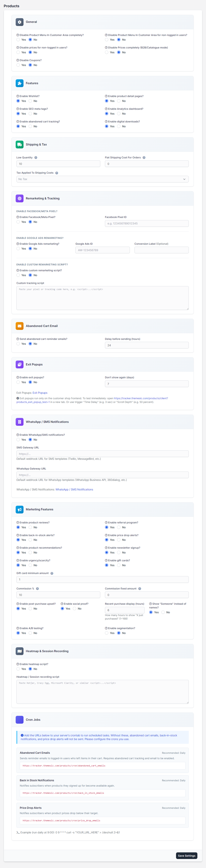Viewport: 206px width, 868px height.
Task: Click the Remarketing & Tracking target icon
Action: (x=20, y=198)
